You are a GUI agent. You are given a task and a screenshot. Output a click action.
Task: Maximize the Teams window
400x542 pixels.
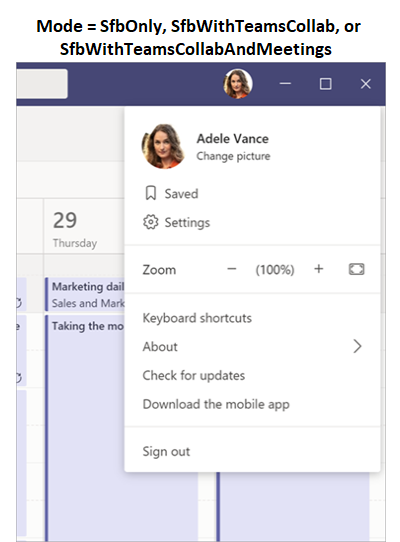pos(325,84)
